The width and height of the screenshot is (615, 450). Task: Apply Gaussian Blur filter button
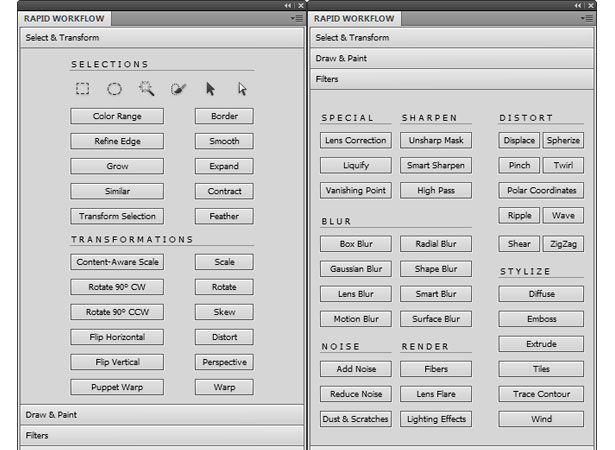coord(356,269)
